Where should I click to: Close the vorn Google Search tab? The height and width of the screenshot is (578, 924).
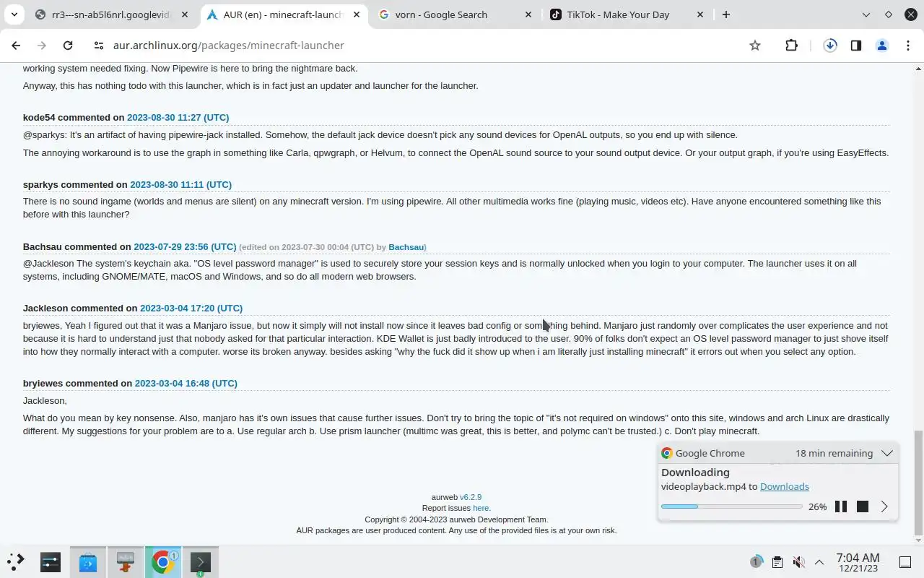tap(528, 14)
